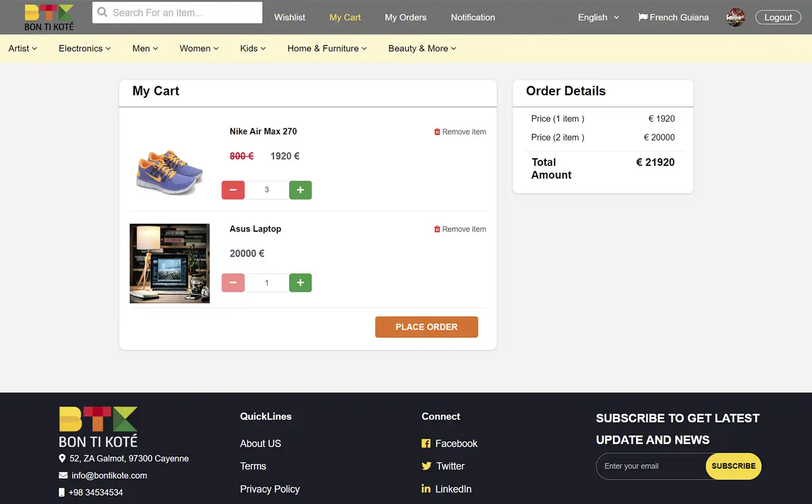
Task: Switch to My Orders
Action: coord(405,17)
